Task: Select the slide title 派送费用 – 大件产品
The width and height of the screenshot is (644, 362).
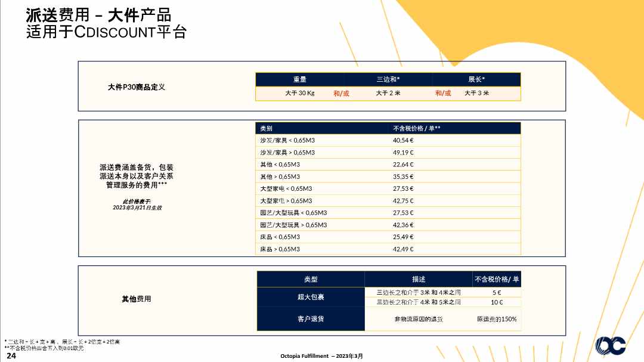Action: click(x=98, y=15)
